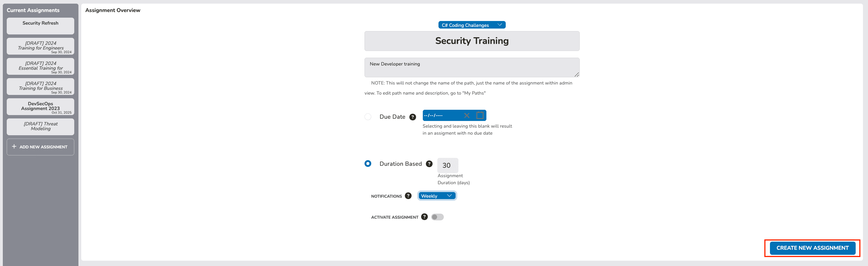
Task: Clear the due date with X icon
Action: (467, 115)
